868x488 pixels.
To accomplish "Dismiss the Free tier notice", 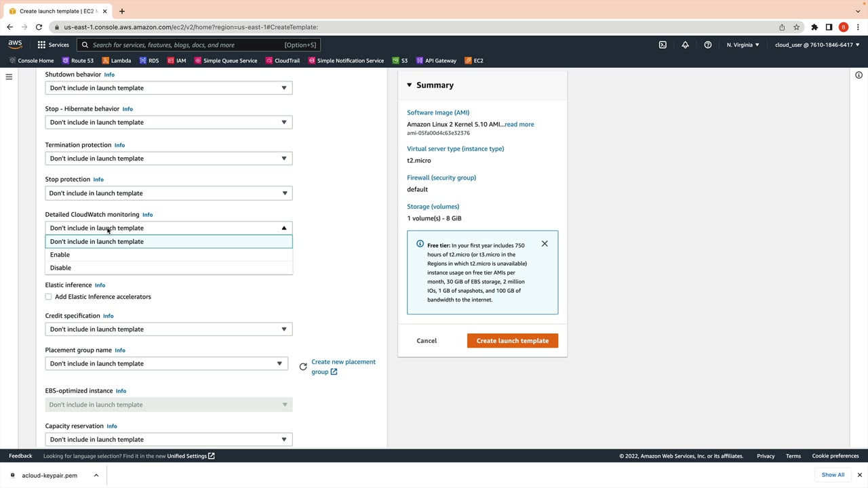I will click(545, 243).
